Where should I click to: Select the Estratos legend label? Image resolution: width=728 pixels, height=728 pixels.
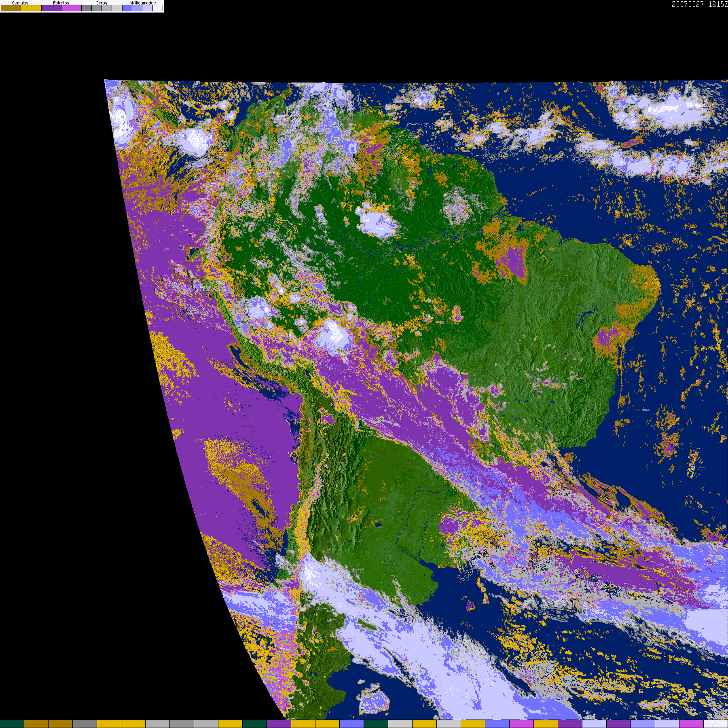(x=61, y=3)
